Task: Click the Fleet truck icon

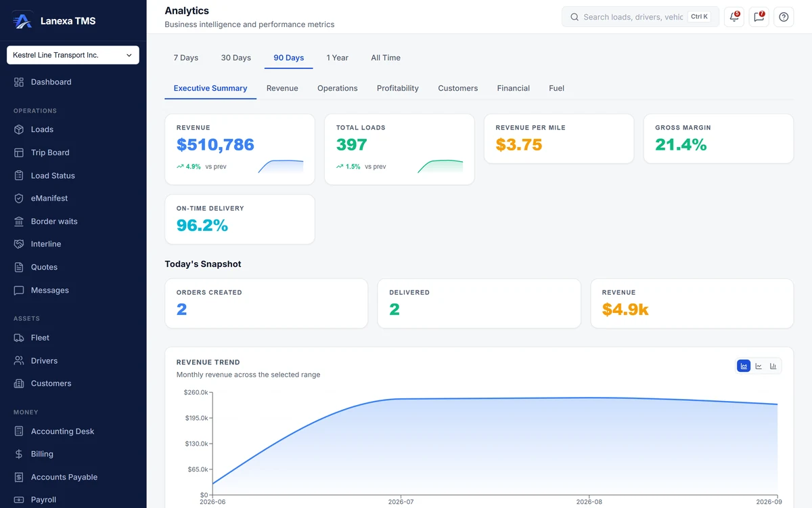Action: [x=19, y=337]
